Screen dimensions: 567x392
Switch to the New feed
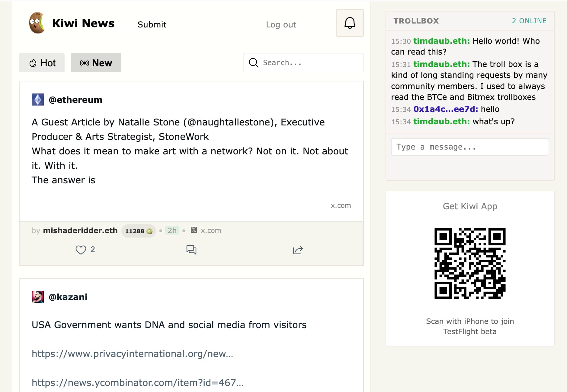(x=96, y=63)
